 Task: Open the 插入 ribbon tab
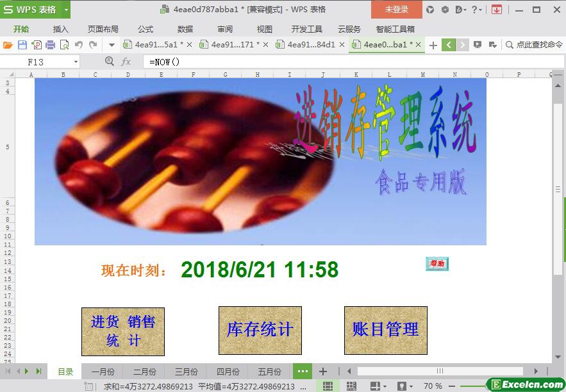[x=60, y=29]
